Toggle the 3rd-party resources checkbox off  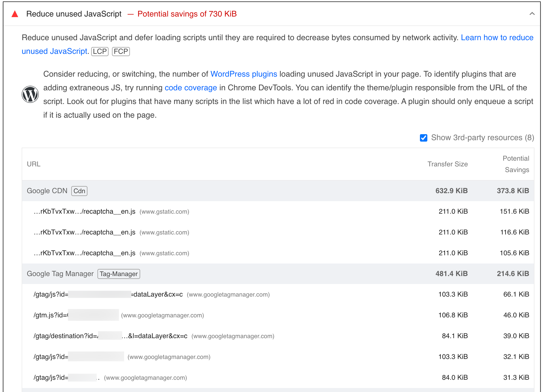tap(423, 138)
